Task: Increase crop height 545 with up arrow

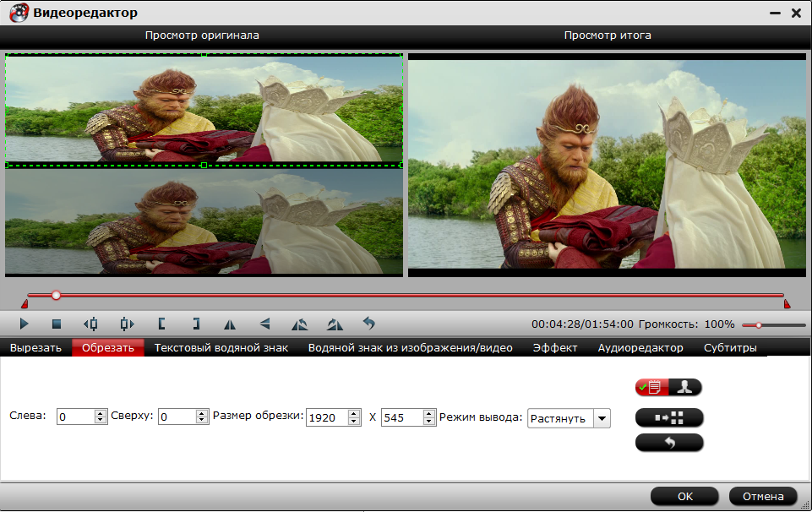Action: [x=428, y=414]
